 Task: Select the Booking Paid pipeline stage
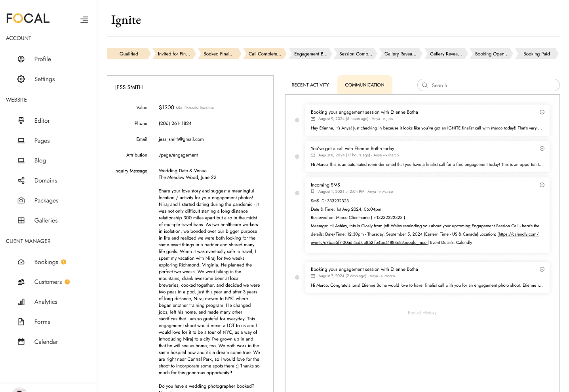pos(537,54)
